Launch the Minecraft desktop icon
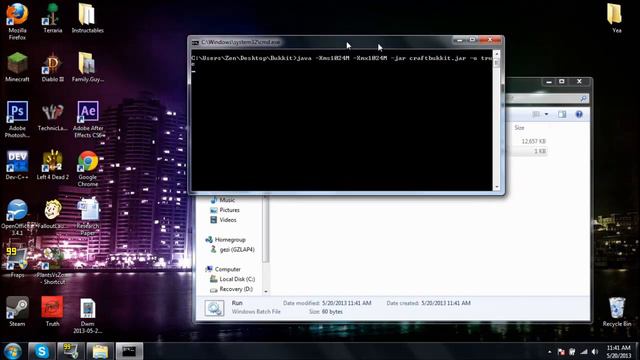Viewport: 640px width, 360px height. click(17, 67)
